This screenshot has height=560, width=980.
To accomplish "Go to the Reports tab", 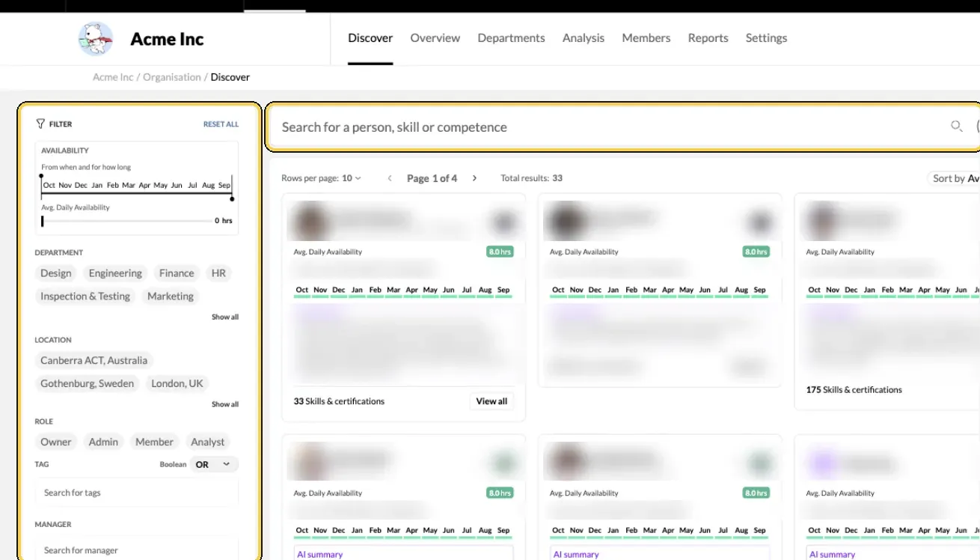I will (x=708, y=38).
